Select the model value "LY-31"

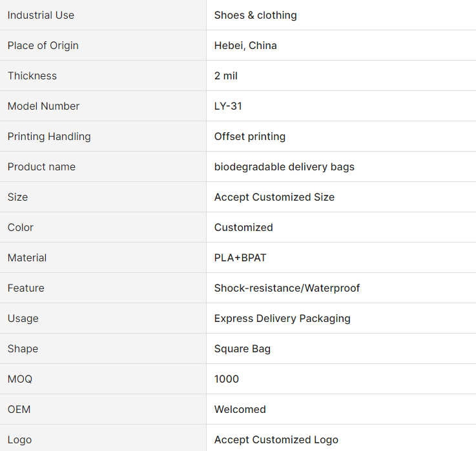(x=228, y=106)
